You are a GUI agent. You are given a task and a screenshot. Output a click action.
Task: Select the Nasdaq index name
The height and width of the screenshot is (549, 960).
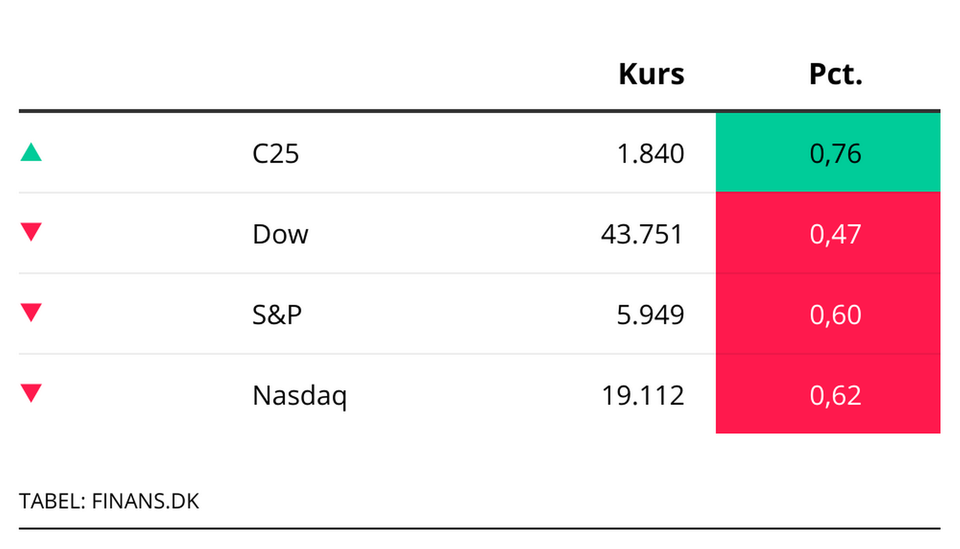[300, 395]
